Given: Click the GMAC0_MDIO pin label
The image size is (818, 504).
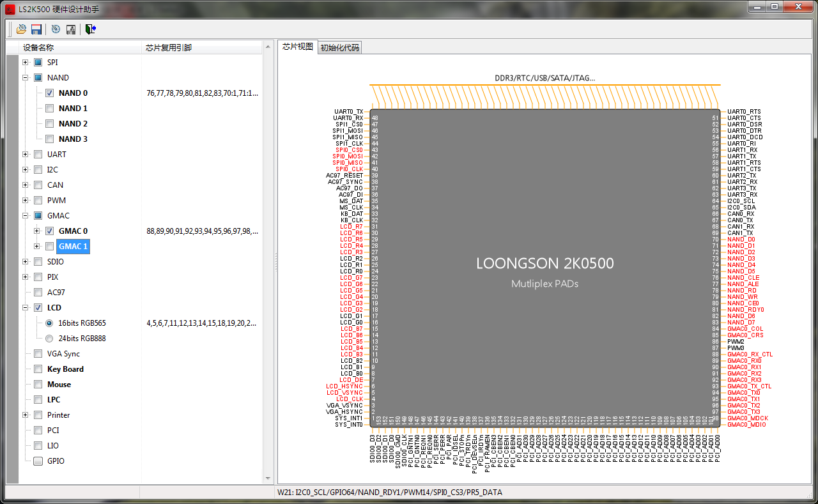Looking at the screenshot, I should (x=746, y=425).
